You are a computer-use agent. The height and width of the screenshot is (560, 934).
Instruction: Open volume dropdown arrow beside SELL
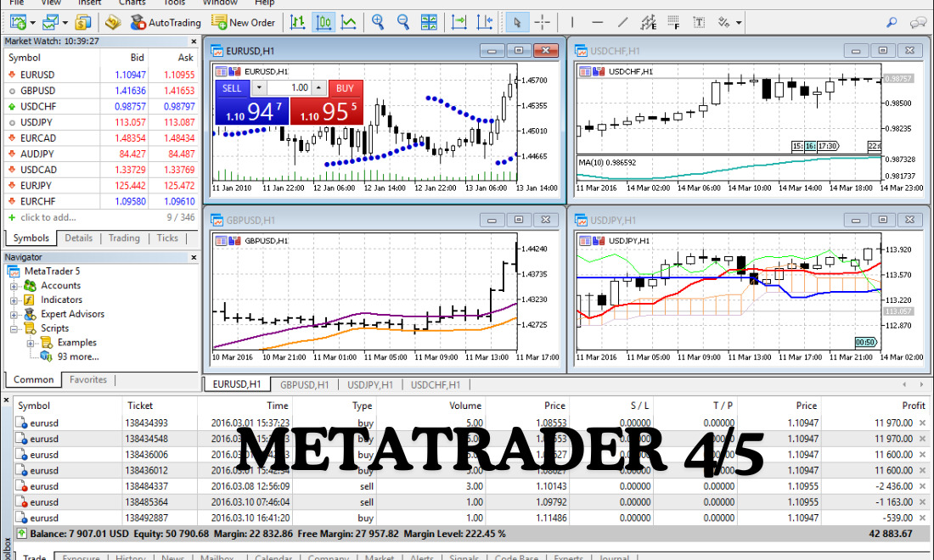tap(259, 88)
